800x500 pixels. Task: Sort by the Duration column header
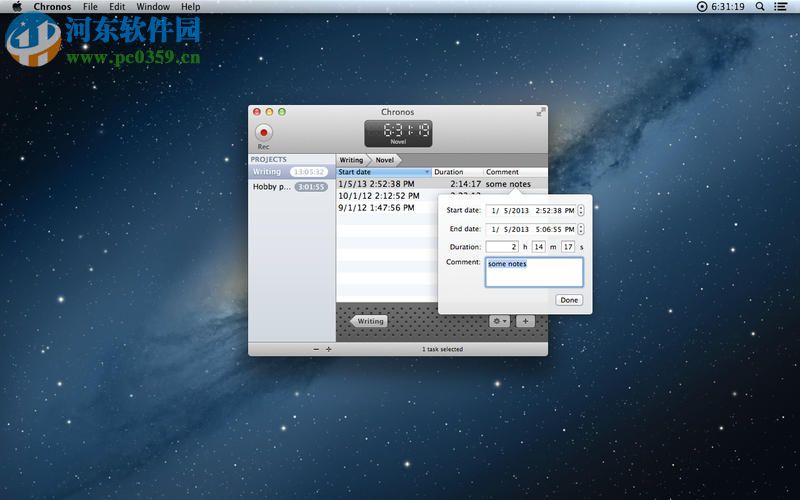coord(457,172)
